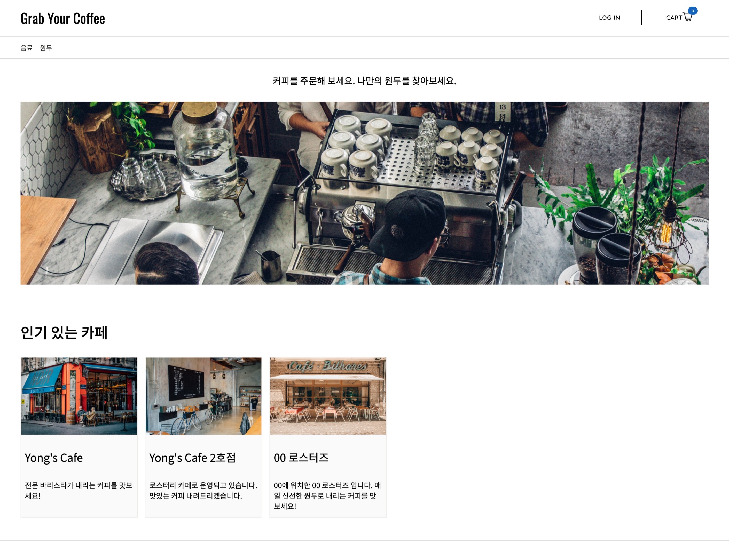This screenshot has width=729, height=560.
Task: Click the cart item count badge
Action: pyautogui.click(x=693, y=11)
